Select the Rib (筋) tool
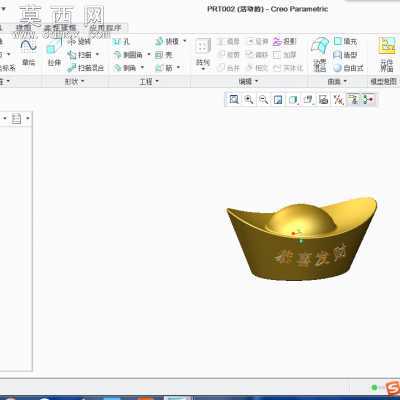Screen dimensions: 400x400 [164, 68]
